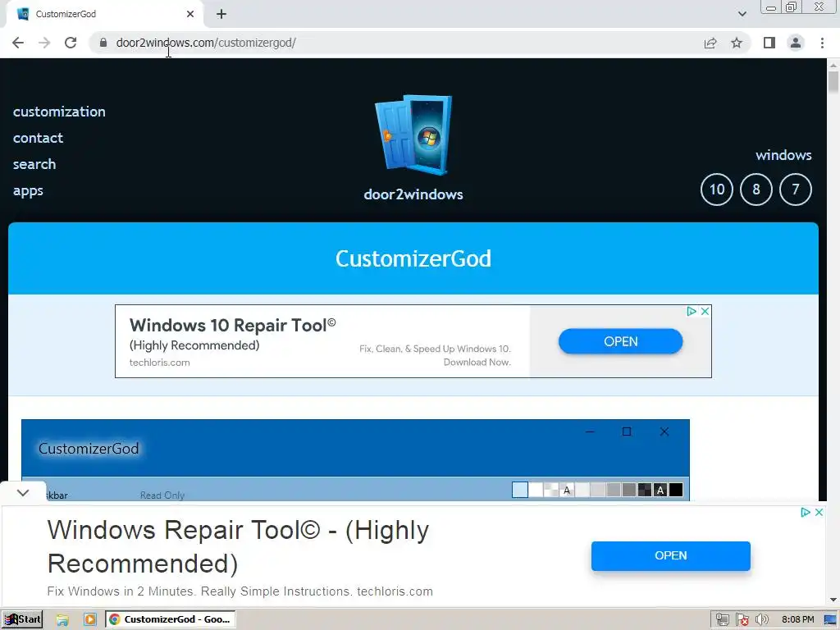Pick the pure white theme swatch
840x630 pixels.
[536, 490]
